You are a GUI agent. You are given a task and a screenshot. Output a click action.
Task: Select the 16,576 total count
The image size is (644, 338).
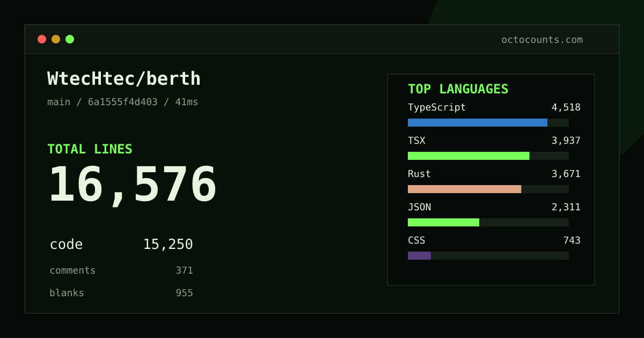pos(133,186)
